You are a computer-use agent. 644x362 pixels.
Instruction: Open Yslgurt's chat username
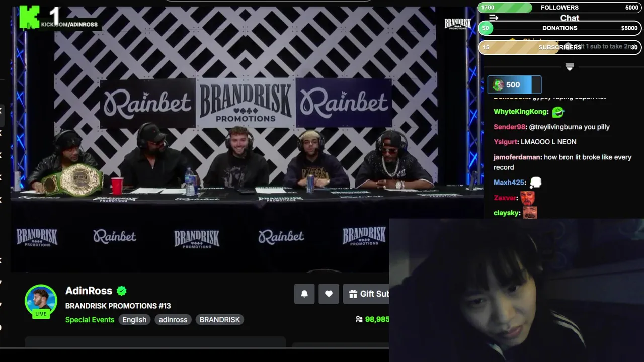click(x=506, y=142)
